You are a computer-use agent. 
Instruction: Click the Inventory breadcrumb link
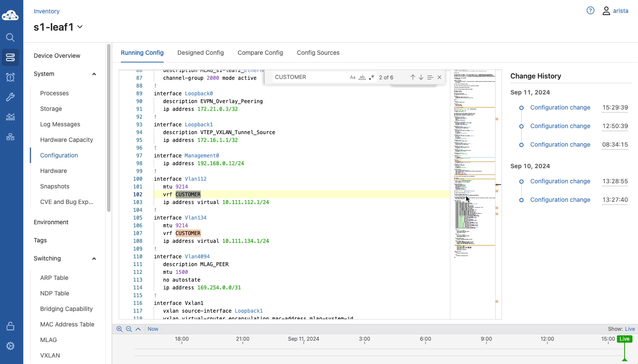click(x=47, y=11)
